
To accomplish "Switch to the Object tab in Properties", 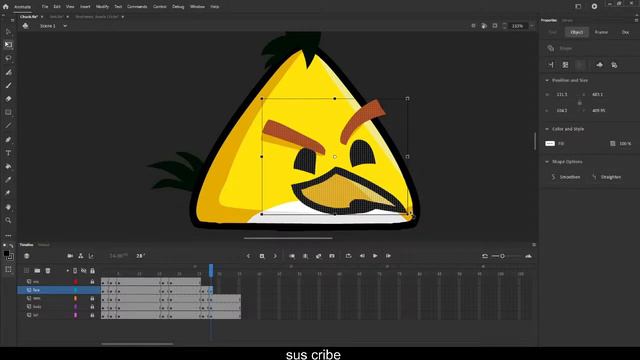I will click(577, 32).
